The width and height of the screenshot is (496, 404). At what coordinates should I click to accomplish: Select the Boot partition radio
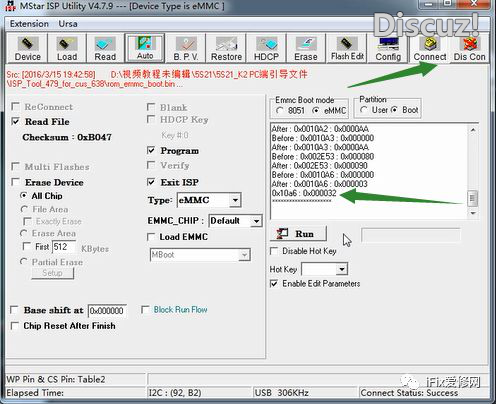pos(394,110)
